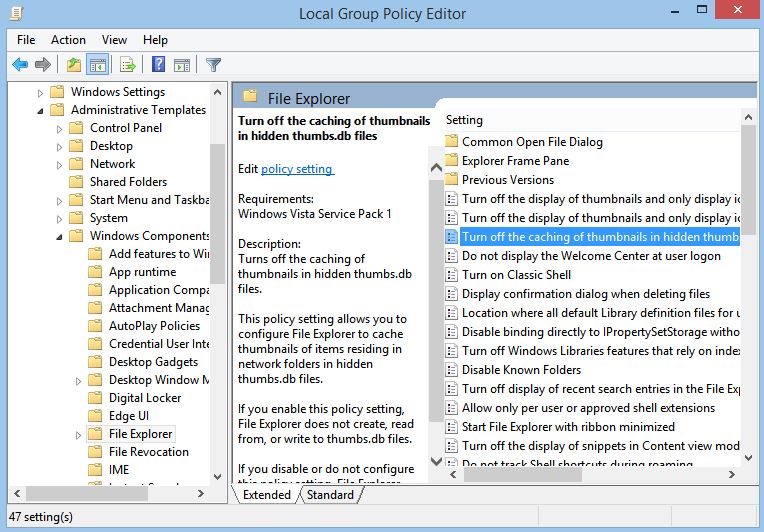Click the folder icon next to Control Panel
Image resolution: width=764 pixels, height=532 pixels.
[76, 128]
